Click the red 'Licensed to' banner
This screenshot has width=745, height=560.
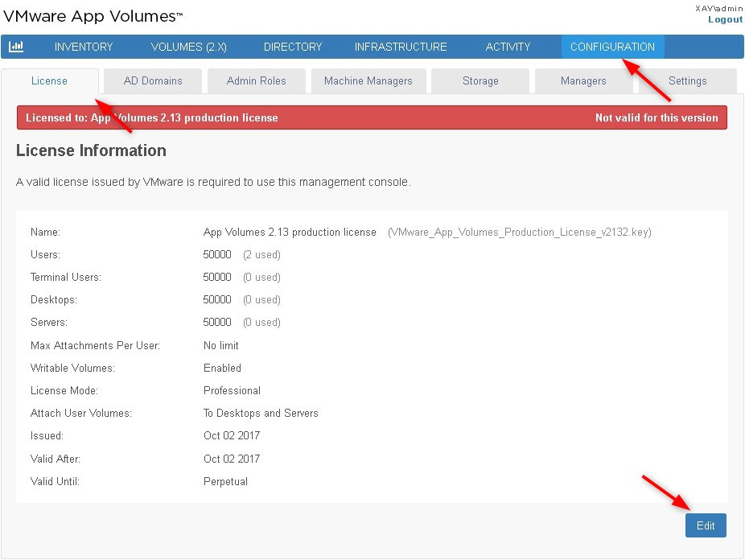click(x=372, y=117)
